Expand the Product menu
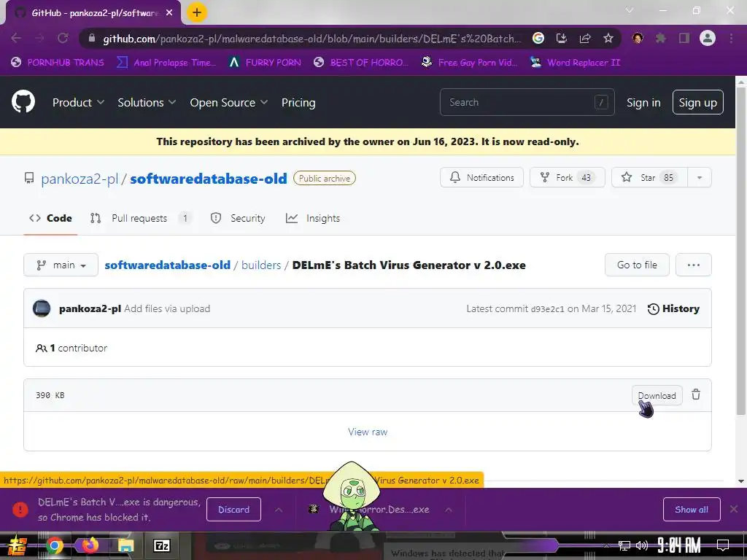747x560 pixels. coord(78,102)
